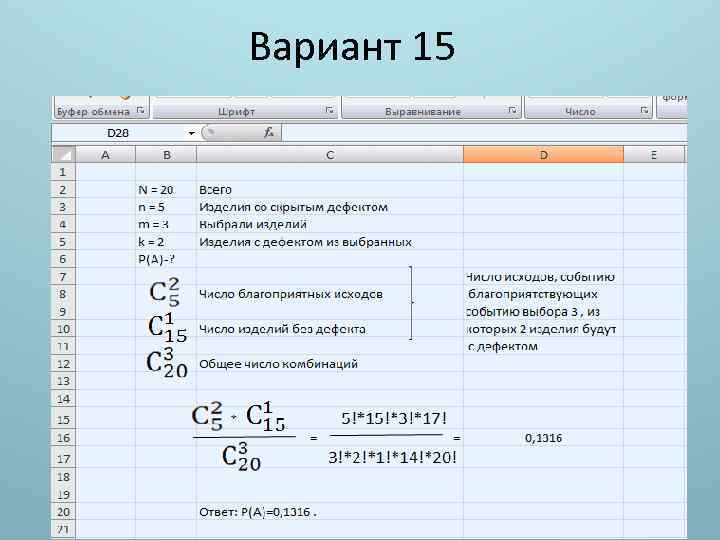Select row 12 header
Screen dimensions: 720x540
(x=63, y=364)
